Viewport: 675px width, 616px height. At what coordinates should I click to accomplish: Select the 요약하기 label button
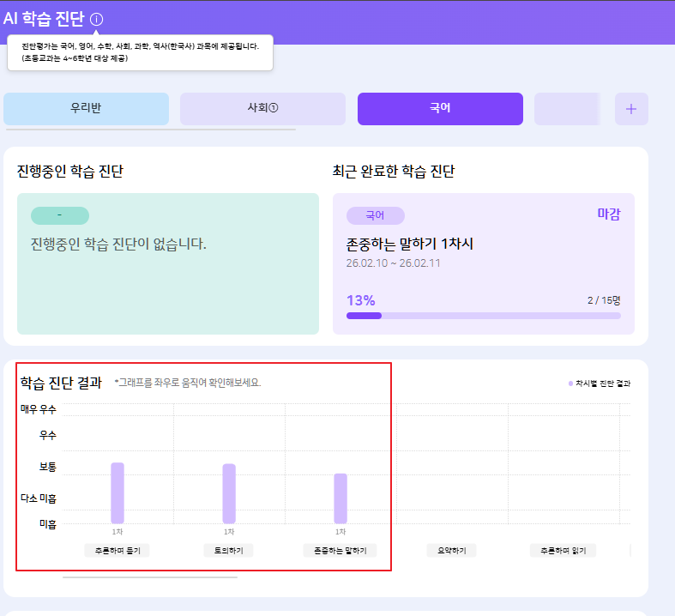pos(451,551)
